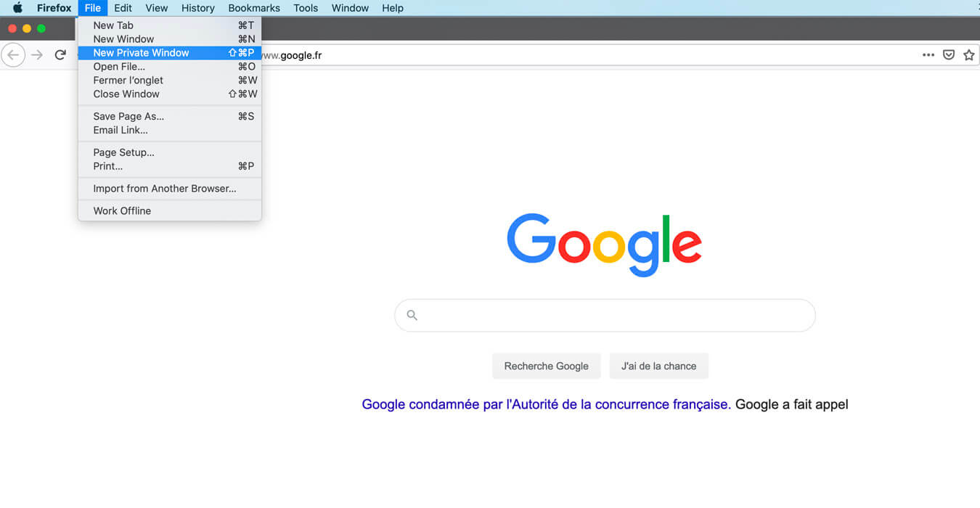Open the Firefox application menu
This screenshot has height=508, width=980.
(54, 8)
